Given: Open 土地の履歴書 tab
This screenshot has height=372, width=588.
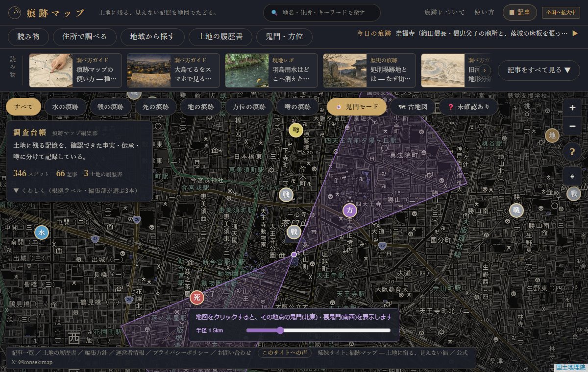Looking at the screenshot, I should coord(220,36).
